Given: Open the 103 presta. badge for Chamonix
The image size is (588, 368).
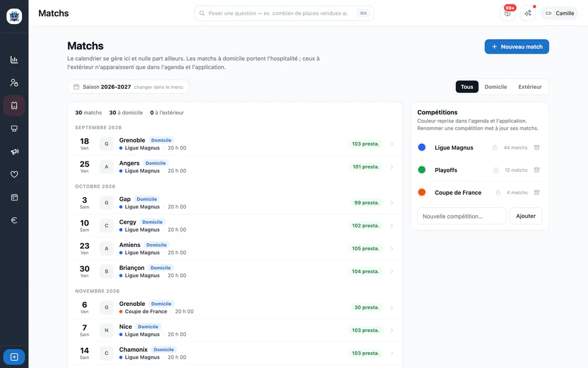Looking at the screenshot, I should [365, 353].
